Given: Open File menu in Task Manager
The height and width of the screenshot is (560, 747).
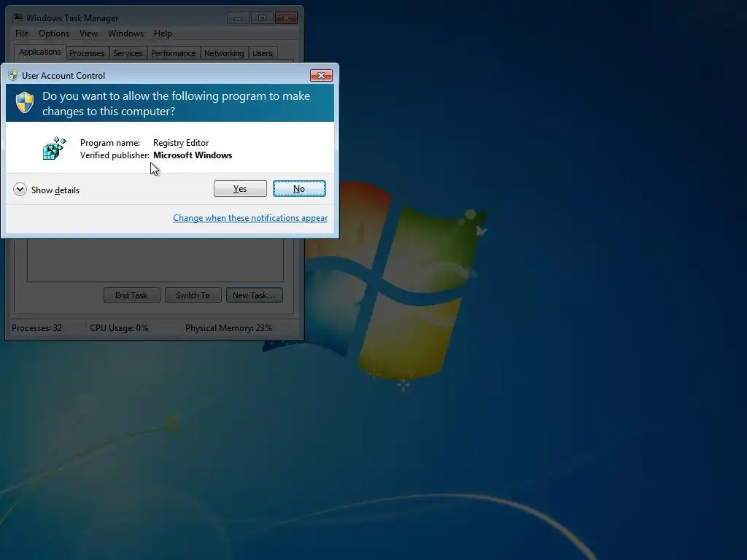Looking at the screenshot, I should coord(22,34).
